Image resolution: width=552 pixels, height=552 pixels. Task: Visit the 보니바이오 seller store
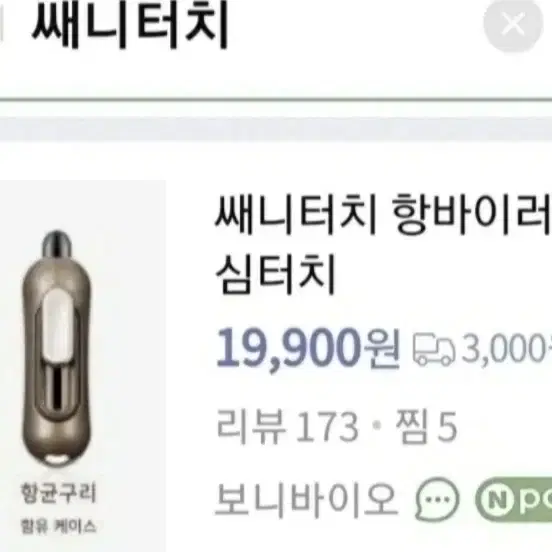point(306,499)
